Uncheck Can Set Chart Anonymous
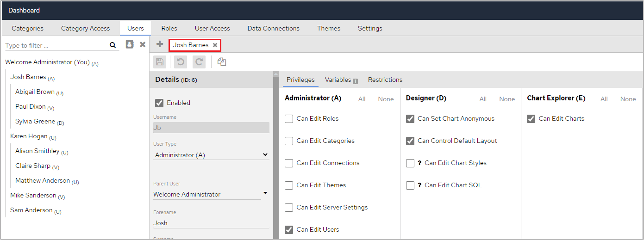The height and width of the screenshot is (240, 644). [410, 119]
